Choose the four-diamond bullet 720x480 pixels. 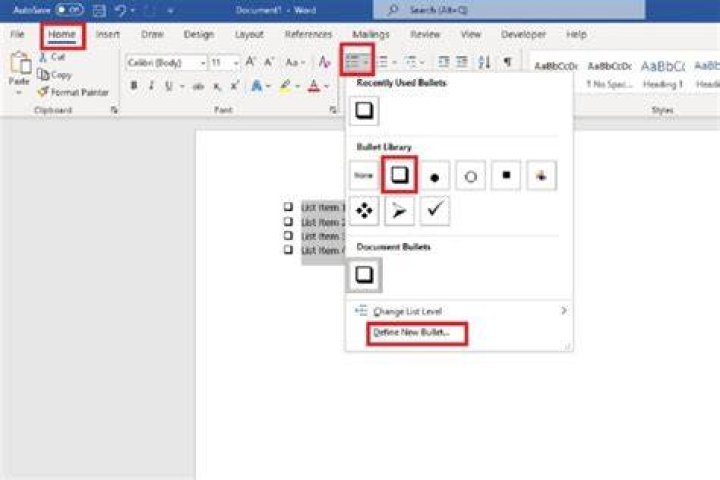coord(364,211)
